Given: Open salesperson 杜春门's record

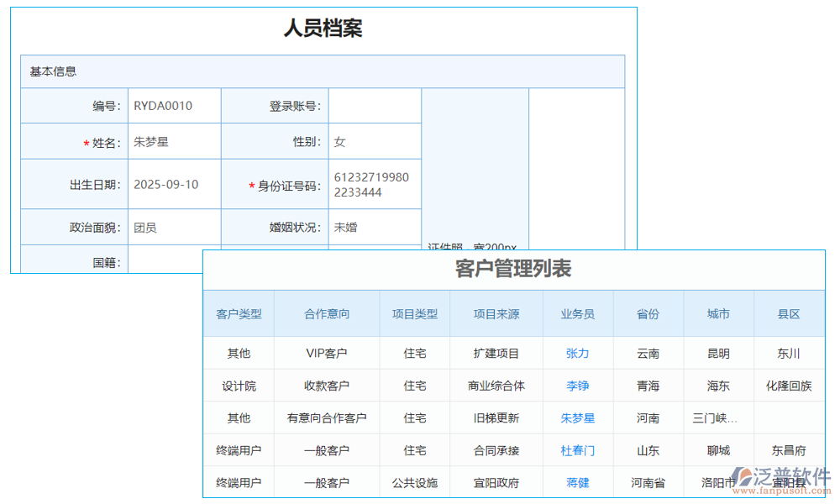Looking at the screenshot, I should click(x=576, y=450).
